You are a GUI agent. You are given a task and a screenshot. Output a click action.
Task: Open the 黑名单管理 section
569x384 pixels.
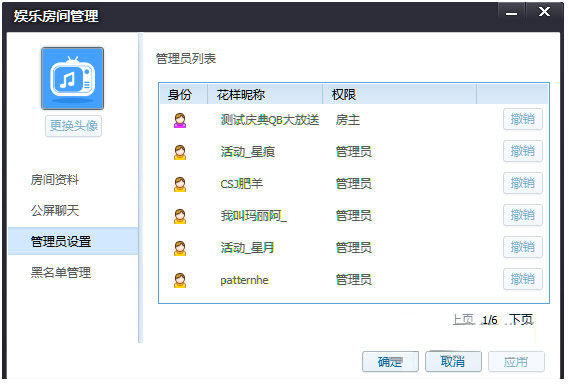(61, 272)
